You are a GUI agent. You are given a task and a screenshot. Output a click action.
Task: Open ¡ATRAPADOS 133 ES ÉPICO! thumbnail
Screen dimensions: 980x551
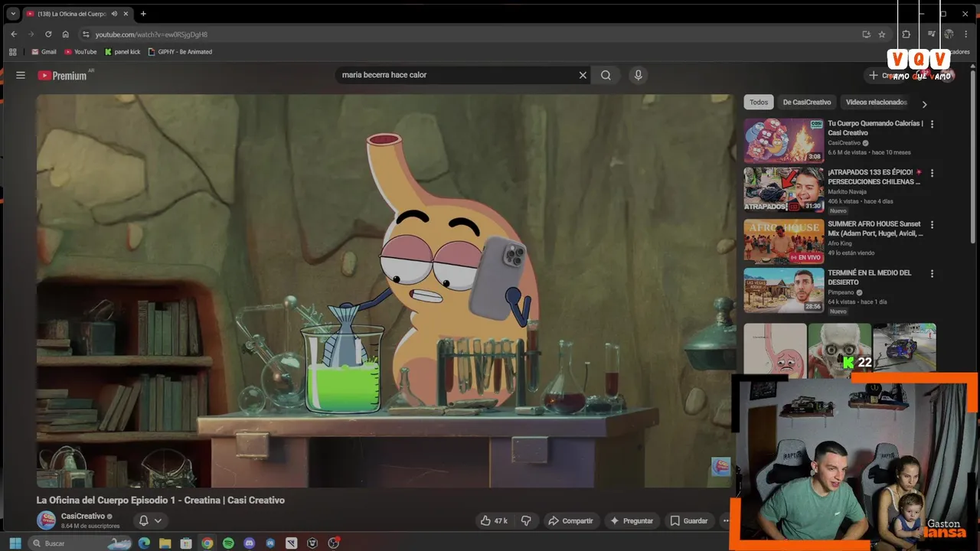click(x=784, y=190)
